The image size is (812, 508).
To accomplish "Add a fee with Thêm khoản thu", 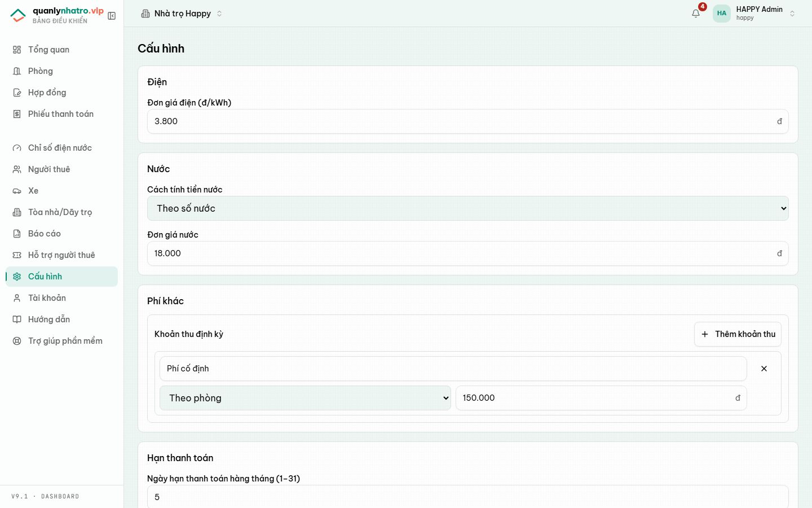I will [738, 334].
